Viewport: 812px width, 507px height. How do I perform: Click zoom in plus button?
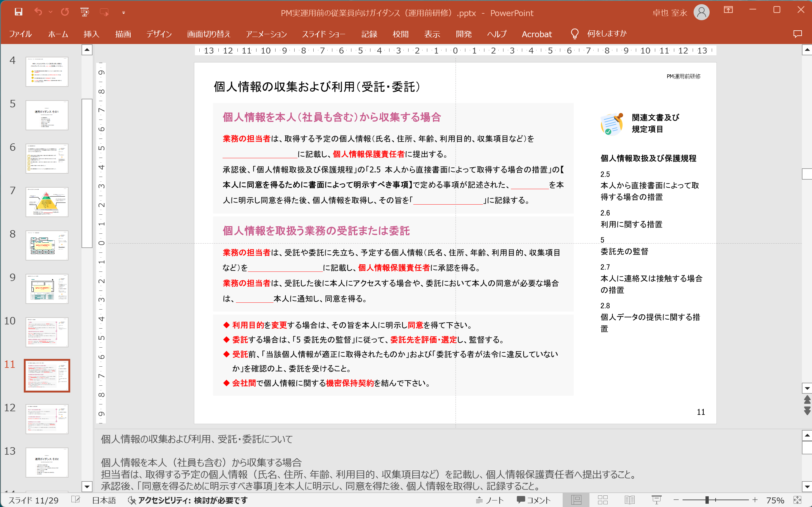pyautogui.click(x=755, y=500)
